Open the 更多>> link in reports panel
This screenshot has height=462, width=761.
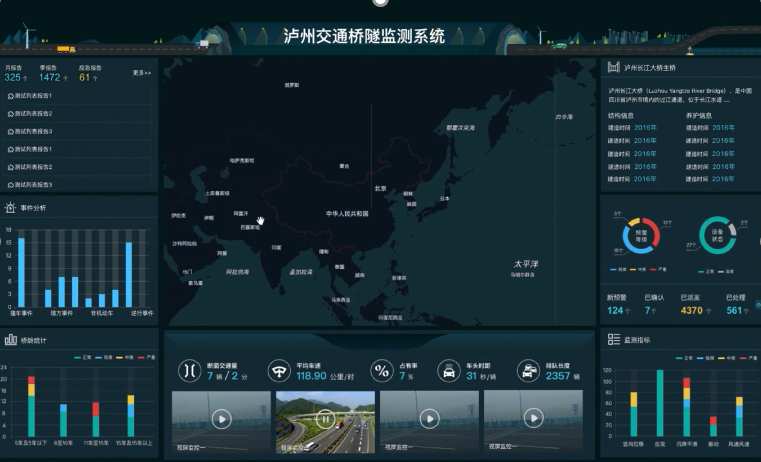click(x=142, y=73)
